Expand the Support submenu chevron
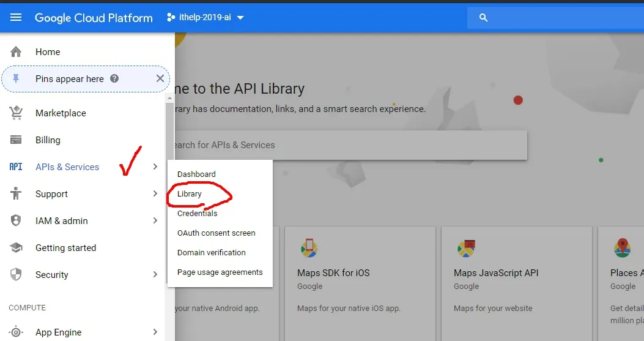Viewport: 644px width, 341px height. point(155,193)
